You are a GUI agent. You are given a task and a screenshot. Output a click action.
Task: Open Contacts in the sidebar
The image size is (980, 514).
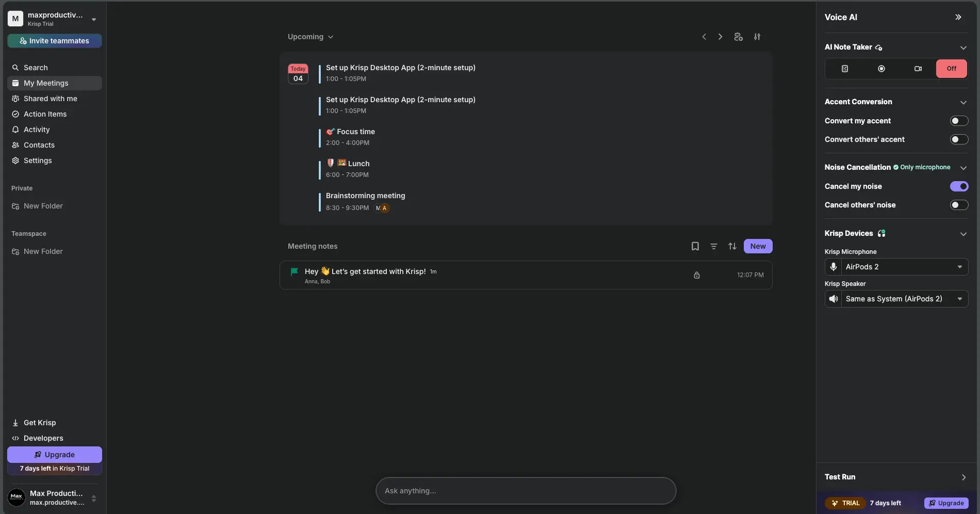(55, 145)
